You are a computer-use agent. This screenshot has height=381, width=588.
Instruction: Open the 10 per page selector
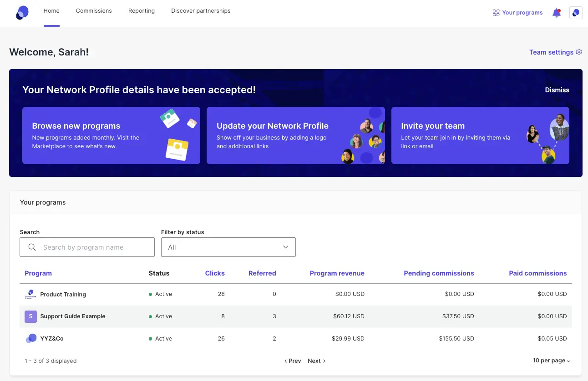pyautogui.click(x=552, y=361)
